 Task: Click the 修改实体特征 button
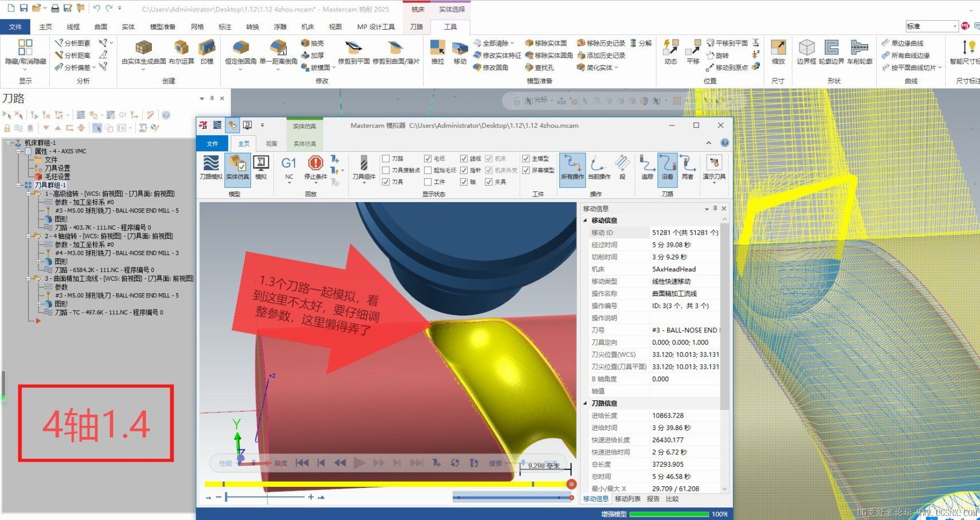click(497, 56)
